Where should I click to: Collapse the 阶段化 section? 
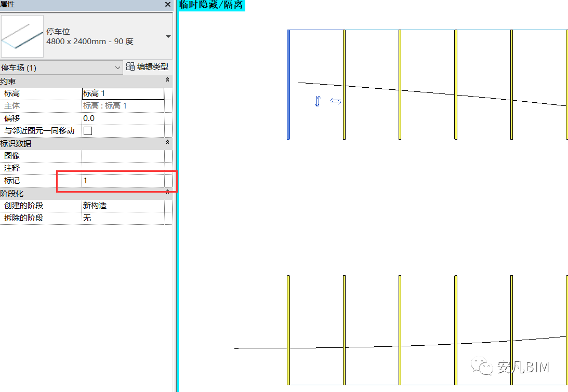tap(167, 192)
